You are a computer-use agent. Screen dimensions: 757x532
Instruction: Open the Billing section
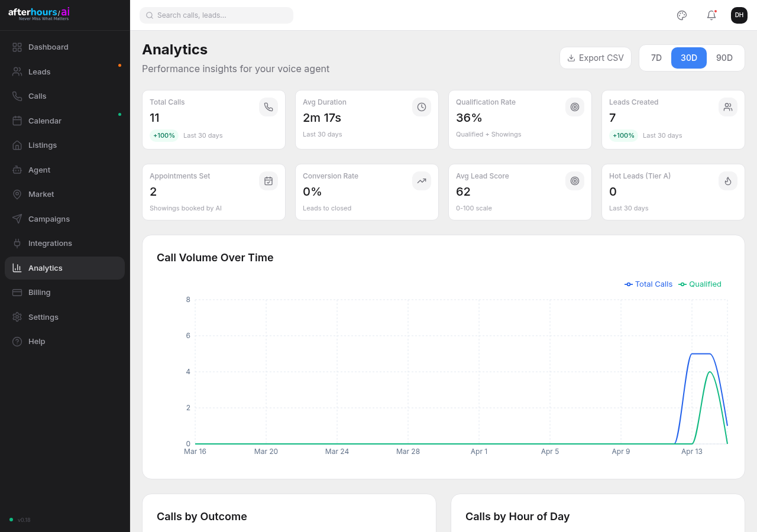tap(39, 292)
